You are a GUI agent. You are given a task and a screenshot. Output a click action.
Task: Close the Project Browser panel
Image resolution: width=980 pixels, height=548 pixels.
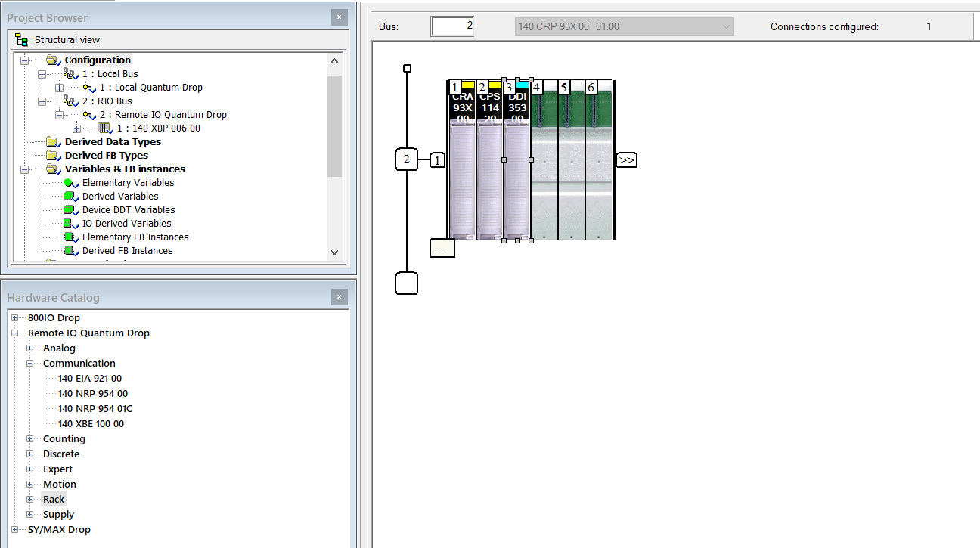tap(339, 17)
